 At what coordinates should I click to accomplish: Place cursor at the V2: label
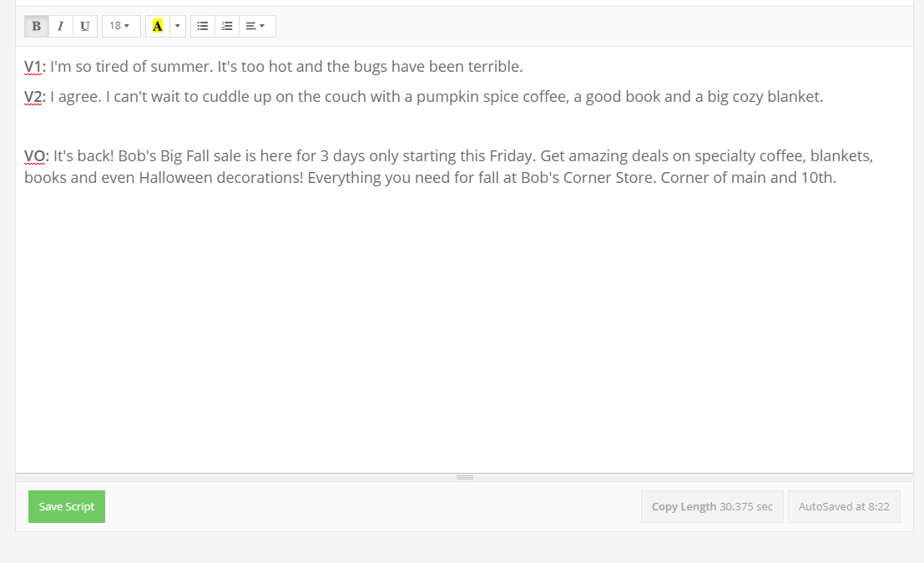pyautogui.click(x=36, y=97)
